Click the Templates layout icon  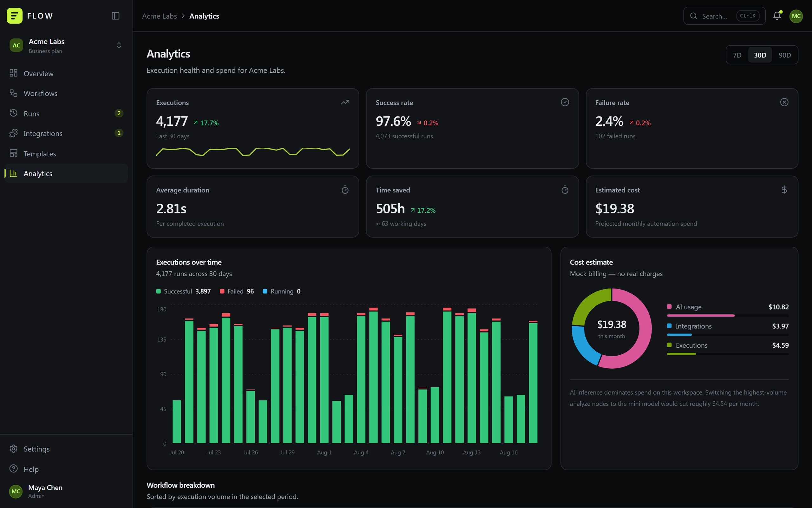point(13,153)
